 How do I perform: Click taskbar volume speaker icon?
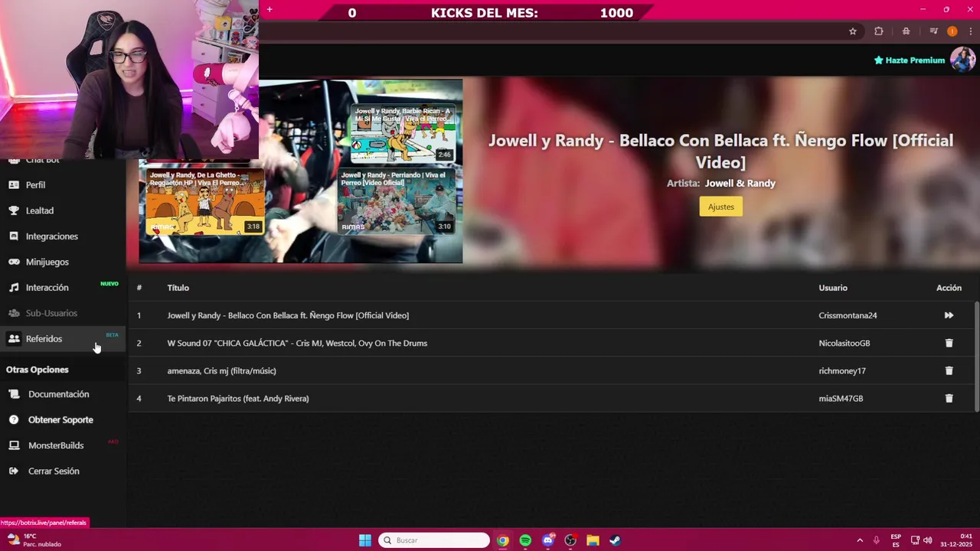pos(928,540)
